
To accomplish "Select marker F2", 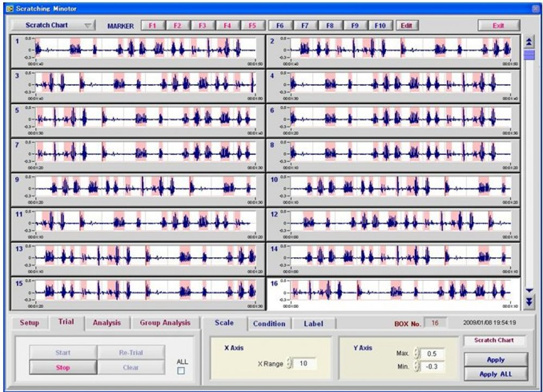I will 178,26.
